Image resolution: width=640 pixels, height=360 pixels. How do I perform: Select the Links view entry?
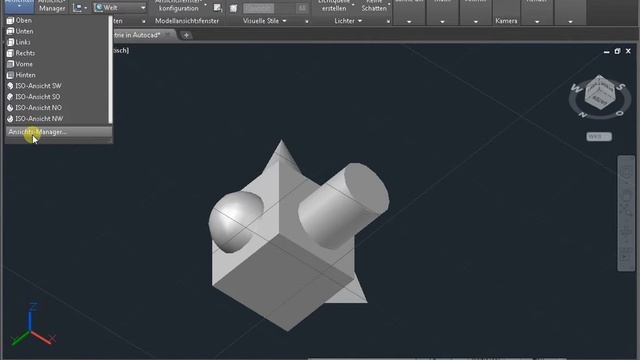[x=57, y=42]
